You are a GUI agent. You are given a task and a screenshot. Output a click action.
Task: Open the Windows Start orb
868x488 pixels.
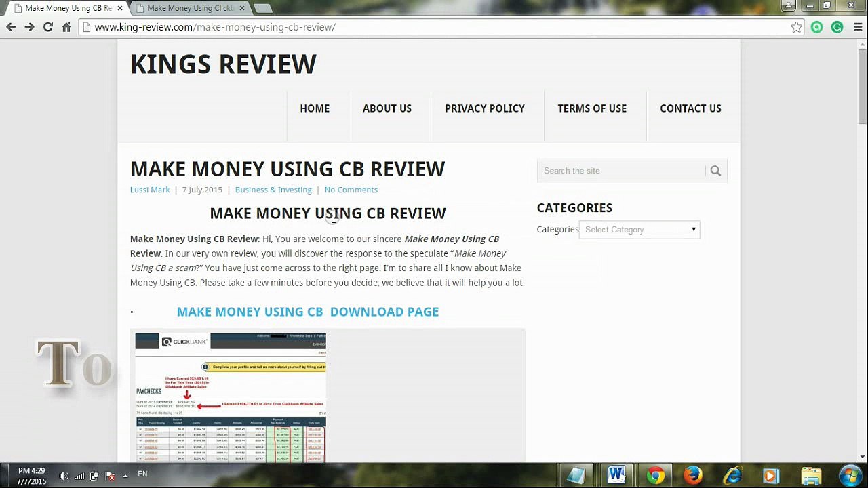coord(850,475)
